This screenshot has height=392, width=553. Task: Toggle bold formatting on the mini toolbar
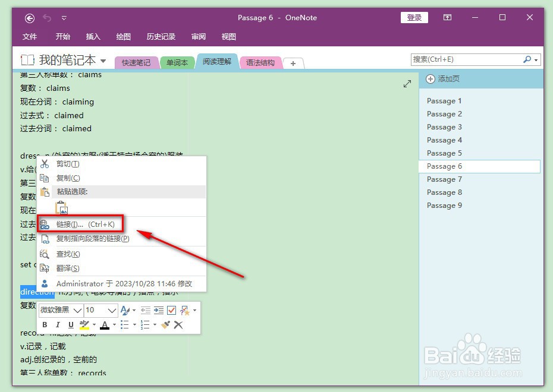(45, 324)
